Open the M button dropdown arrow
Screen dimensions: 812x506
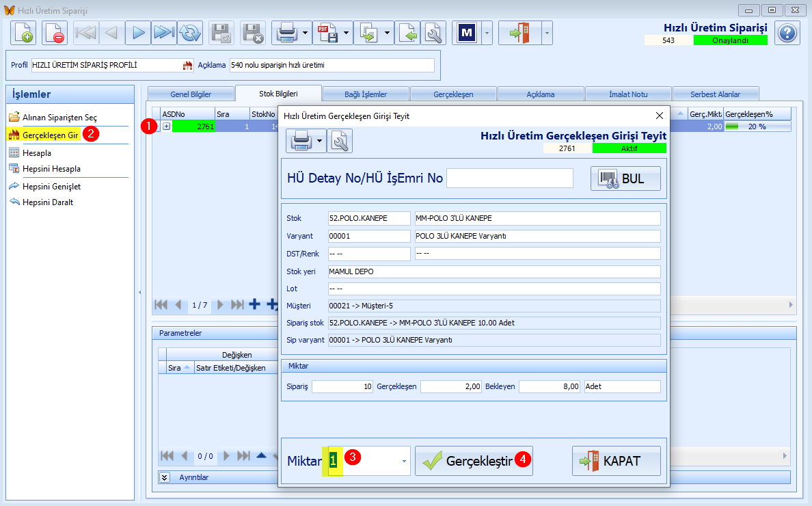coord(487,33)
